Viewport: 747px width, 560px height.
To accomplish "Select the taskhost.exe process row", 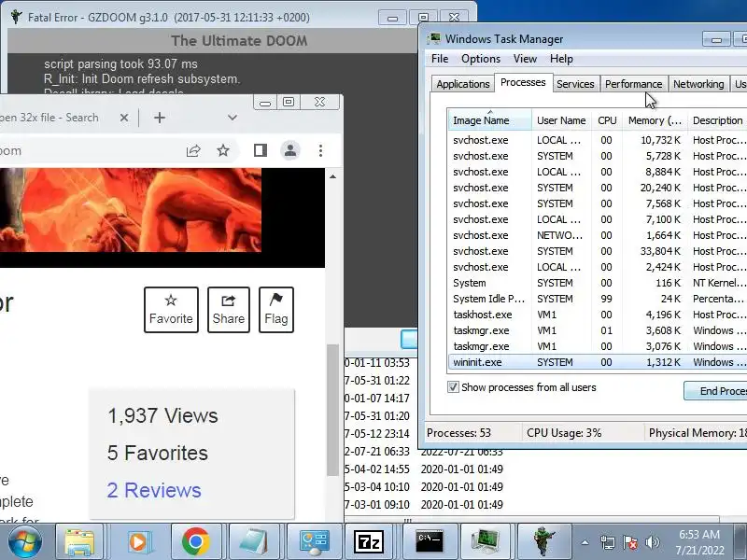I will [598, 315].
